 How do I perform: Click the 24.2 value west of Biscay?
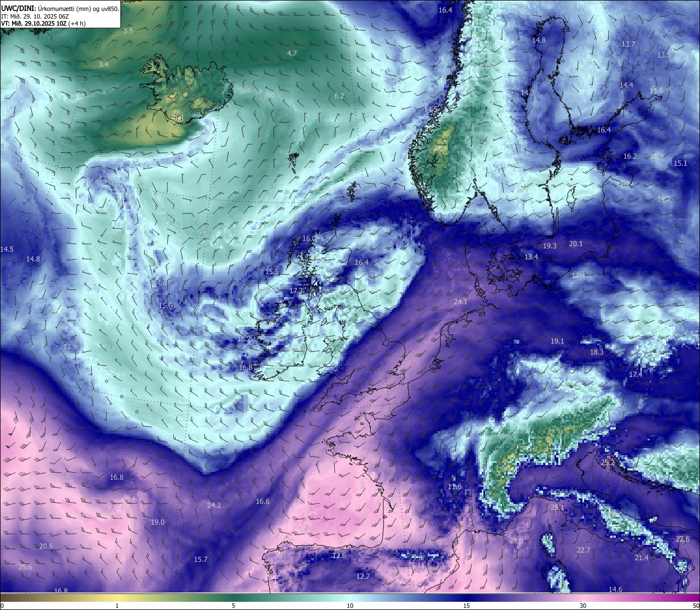click(214, 506)
